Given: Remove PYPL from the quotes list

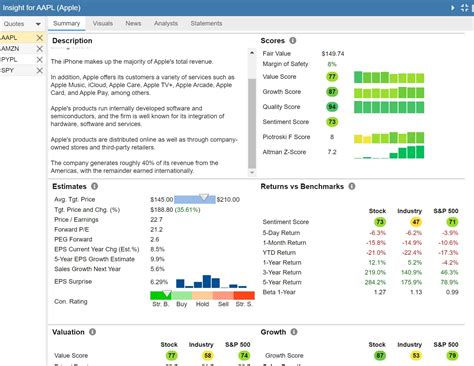Looking at the screenshot, I should click(x=39, y=60).
